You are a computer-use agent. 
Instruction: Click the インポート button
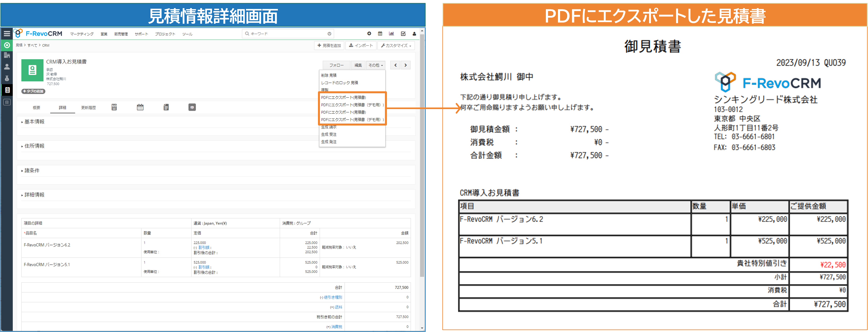point(361,45)
